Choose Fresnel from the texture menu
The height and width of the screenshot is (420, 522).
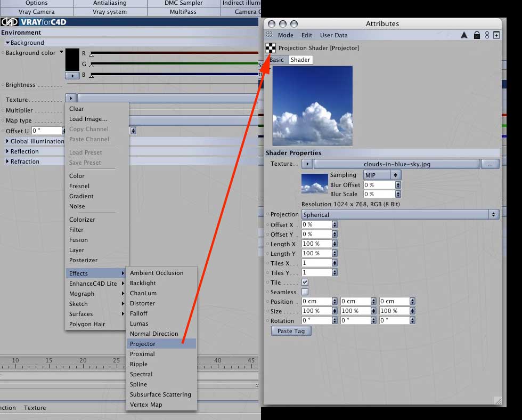tap(79, 186)
